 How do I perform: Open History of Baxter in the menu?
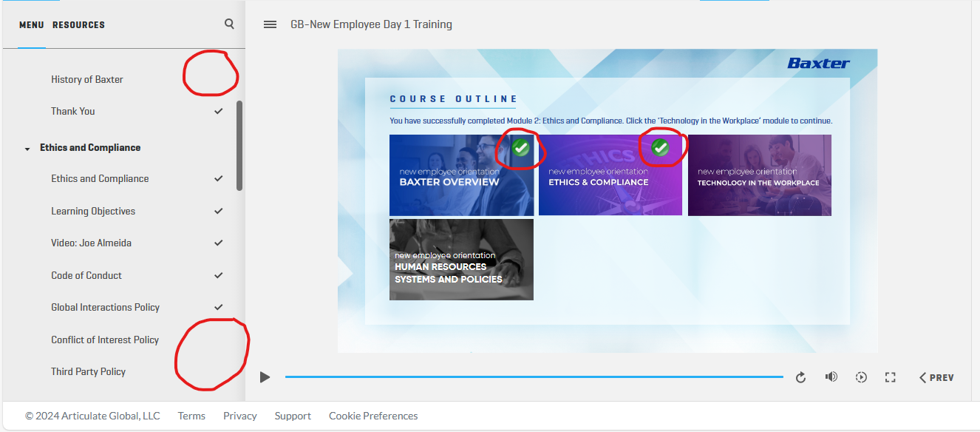point(87,79)
